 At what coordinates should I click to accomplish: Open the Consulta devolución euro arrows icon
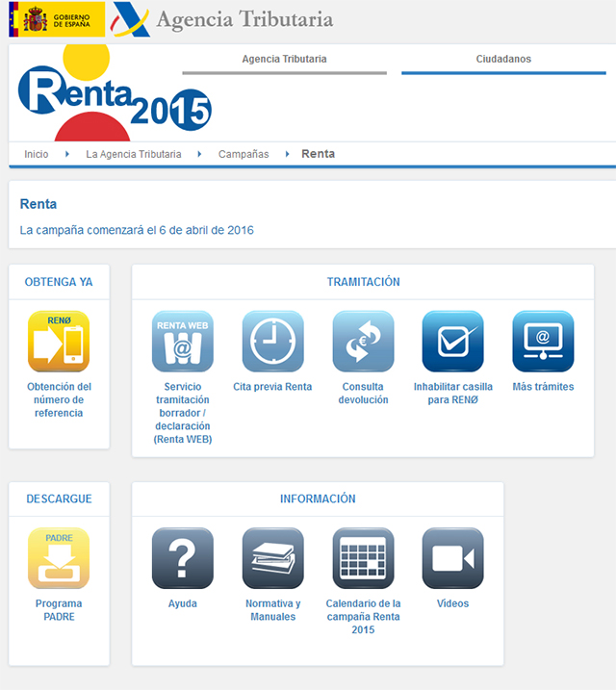click(x=363, y=342)
